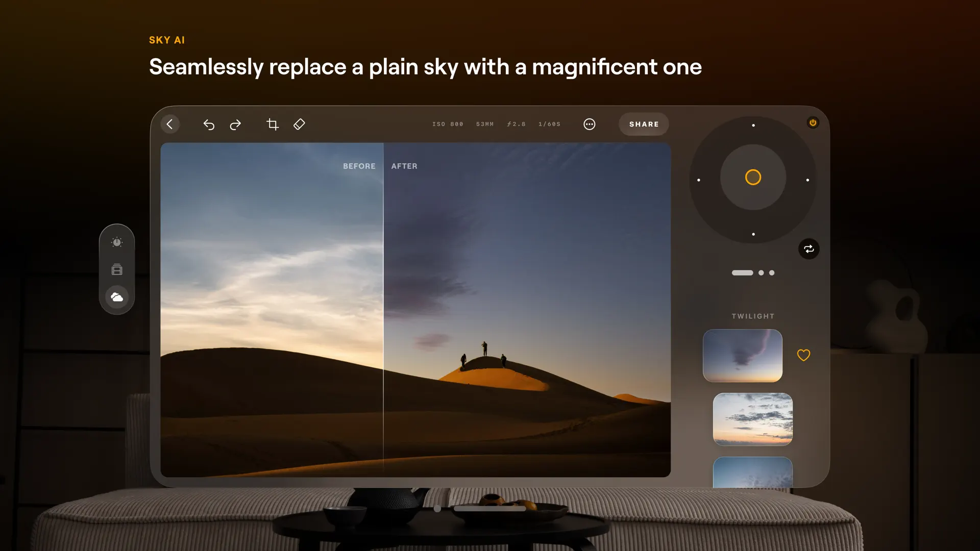Click the back chevron in the top left
Image resolution: width=980 pixels, height=551 pixels.
170,124
